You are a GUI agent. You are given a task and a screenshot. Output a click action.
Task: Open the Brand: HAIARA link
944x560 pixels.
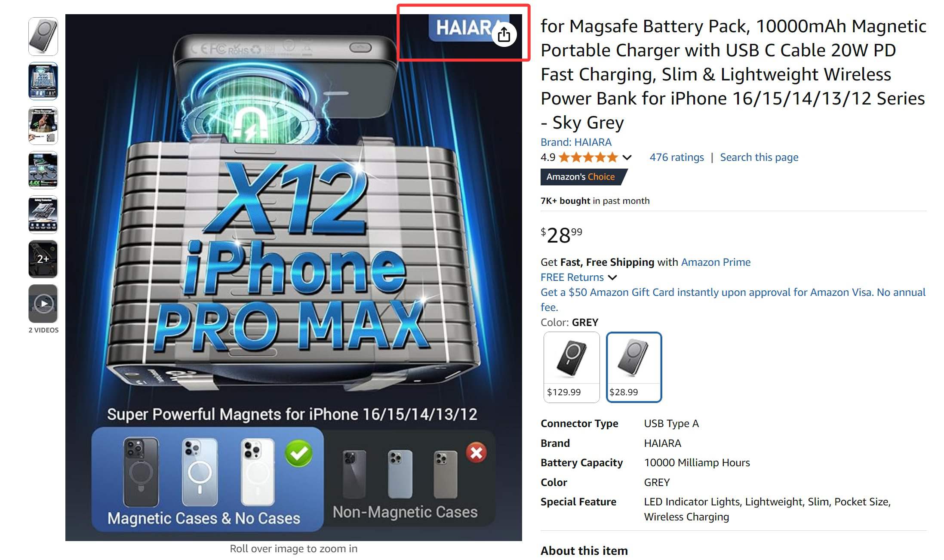(x=576, y=142)
